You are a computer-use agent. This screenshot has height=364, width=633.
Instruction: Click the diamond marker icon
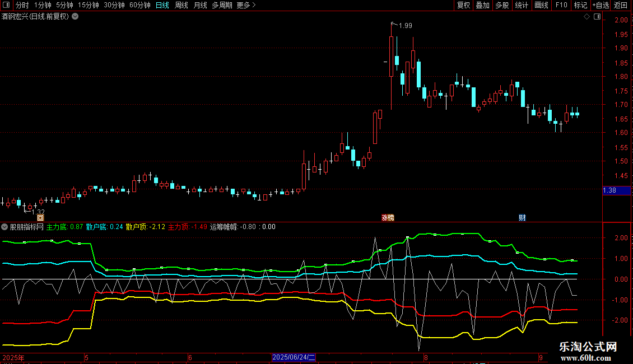tap(587, 17)
